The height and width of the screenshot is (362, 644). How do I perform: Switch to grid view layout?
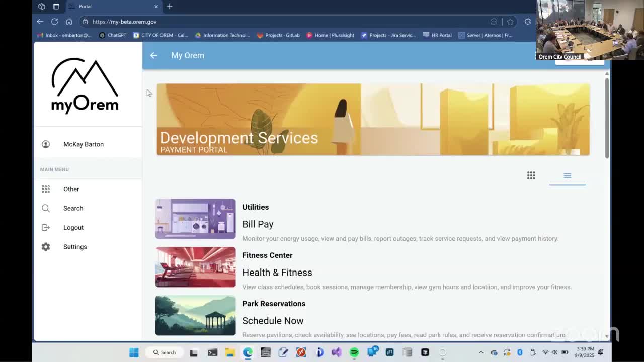click(x=531, y=175)
